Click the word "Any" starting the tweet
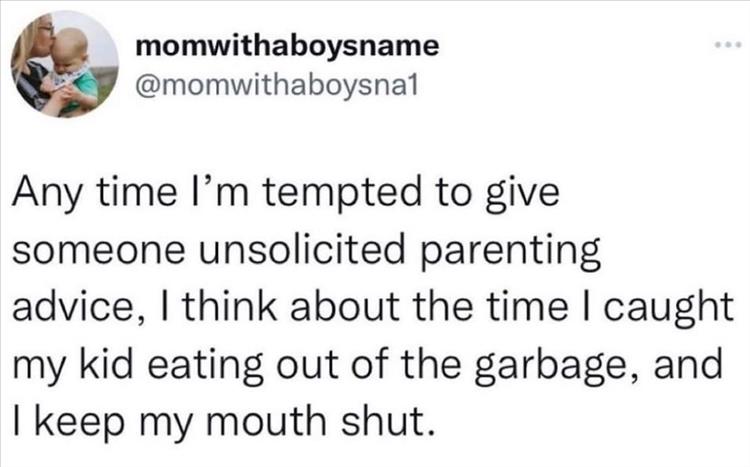This screenshot has height=467, width=750. [52, 198]
